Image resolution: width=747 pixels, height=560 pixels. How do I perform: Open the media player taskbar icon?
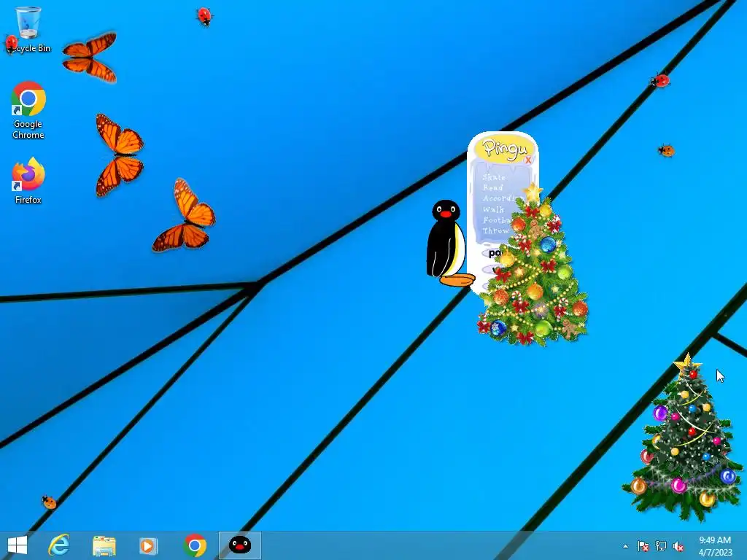[x=147, y=545]
